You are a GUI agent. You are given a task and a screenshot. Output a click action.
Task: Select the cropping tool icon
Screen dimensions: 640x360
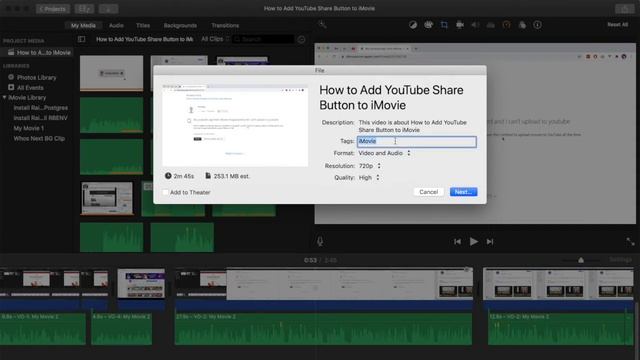coord(444,25)
